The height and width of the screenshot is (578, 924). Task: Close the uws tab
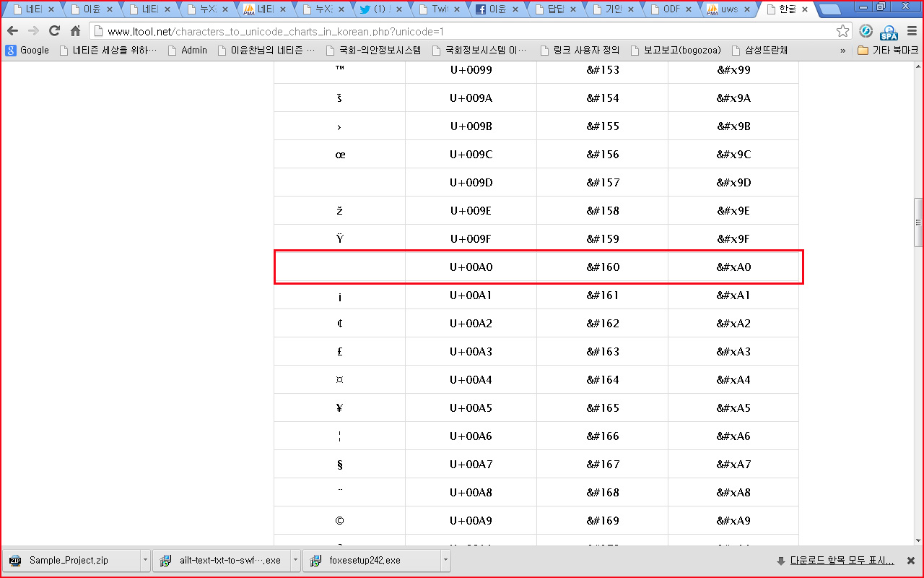(x=746, y=9)
